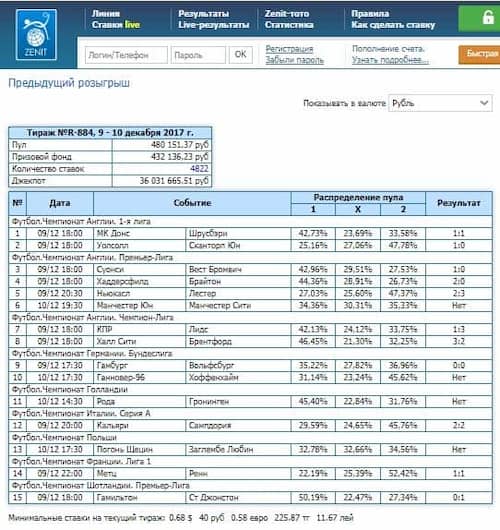Open the Линия menu item
This screenshot has height=530, width=500.
point(106,14)
